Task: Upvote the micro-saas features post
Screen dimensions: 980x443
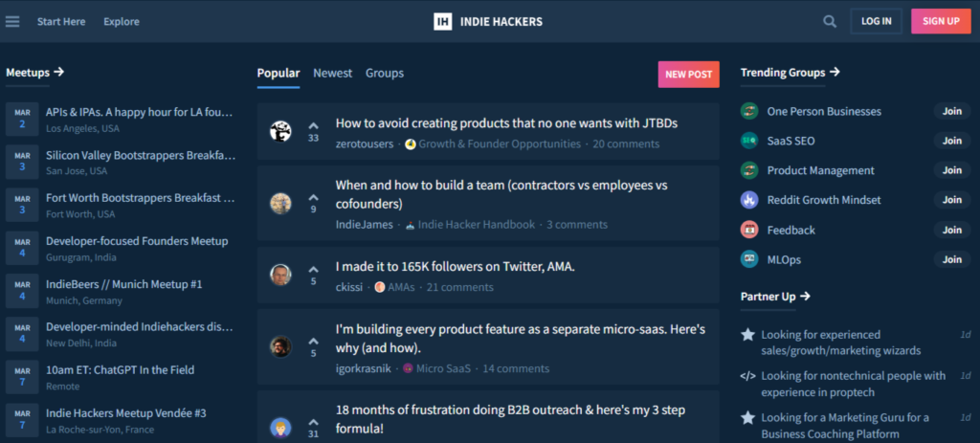Action: pos(313,342)
